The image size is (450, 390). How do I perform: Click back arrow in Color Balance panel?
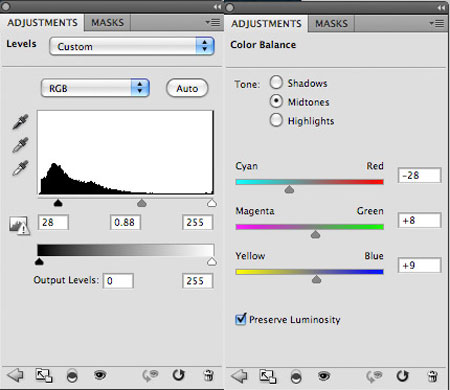239,376
